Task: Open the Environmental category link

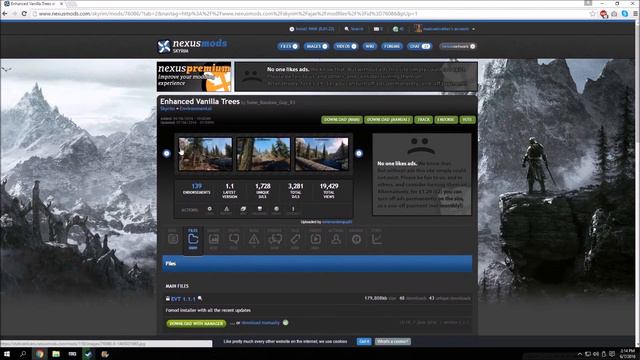Action: (196, 109)
